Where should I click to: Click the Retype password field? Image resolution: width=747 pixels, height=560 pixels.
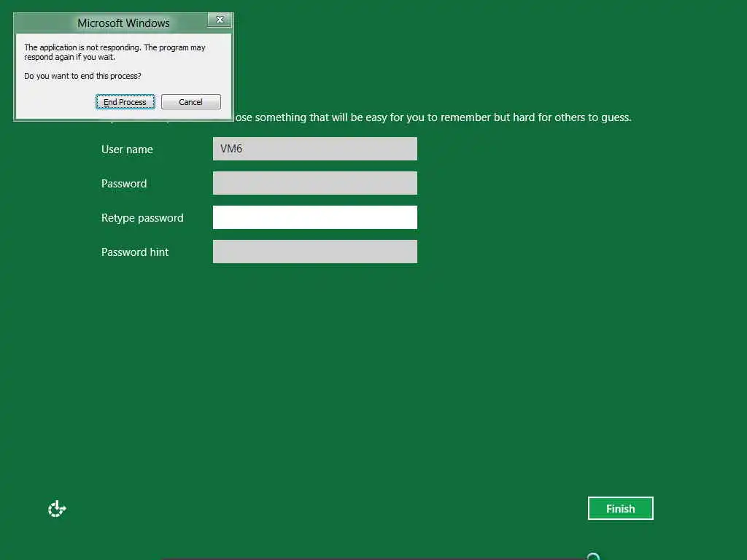[315, 217]
